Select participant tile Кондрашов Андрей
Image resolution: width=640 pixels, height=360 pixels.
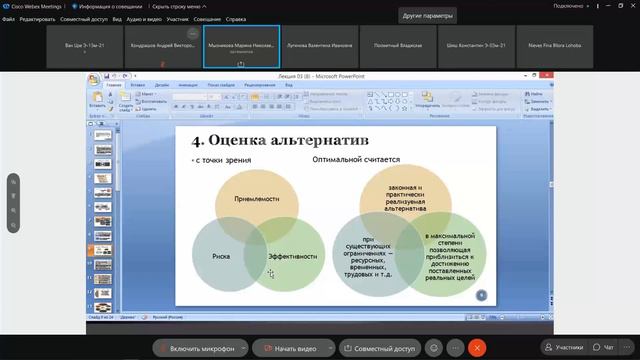(163, 46)
